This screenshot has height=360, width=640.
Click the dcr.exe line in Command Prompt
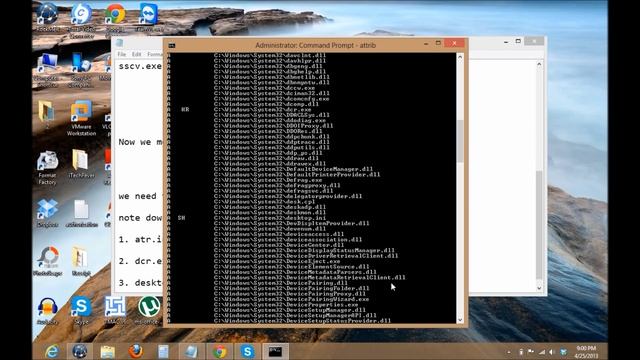pyautogui.click(x=262, y=110)
